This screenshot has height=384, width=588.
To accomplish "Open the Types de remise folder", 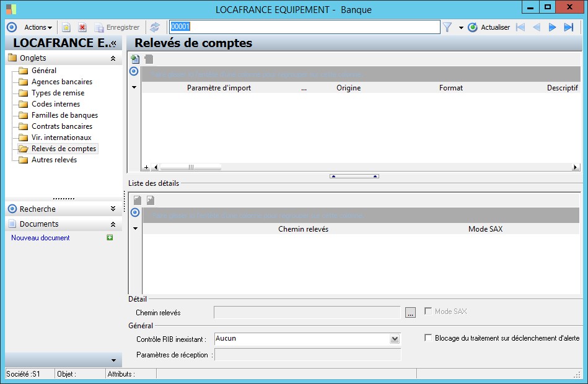I will pyautogui.click(x=58, y=93).
